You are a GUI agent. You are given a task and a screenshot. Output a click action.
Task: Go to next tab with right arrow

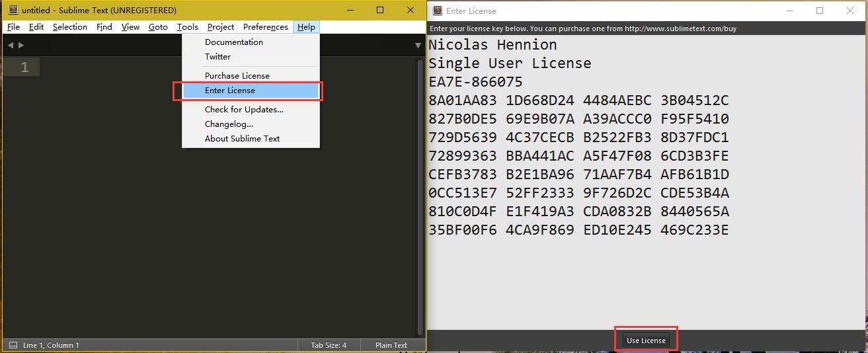[x=21, y=45]
